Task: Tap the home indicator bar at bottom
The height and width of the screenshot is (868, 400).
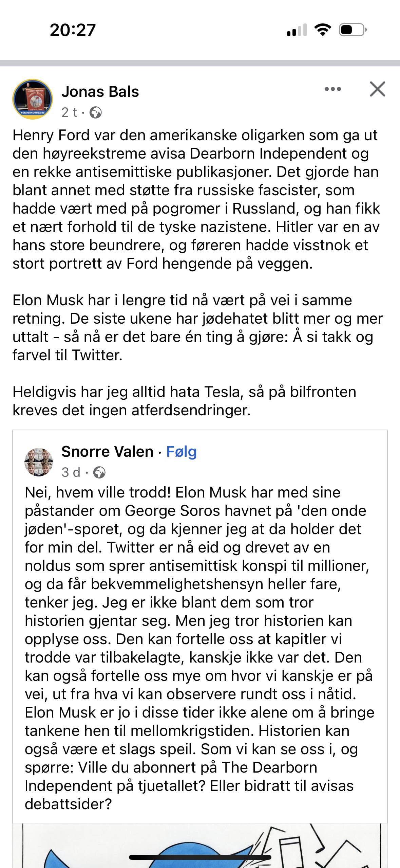Action: 200,857
